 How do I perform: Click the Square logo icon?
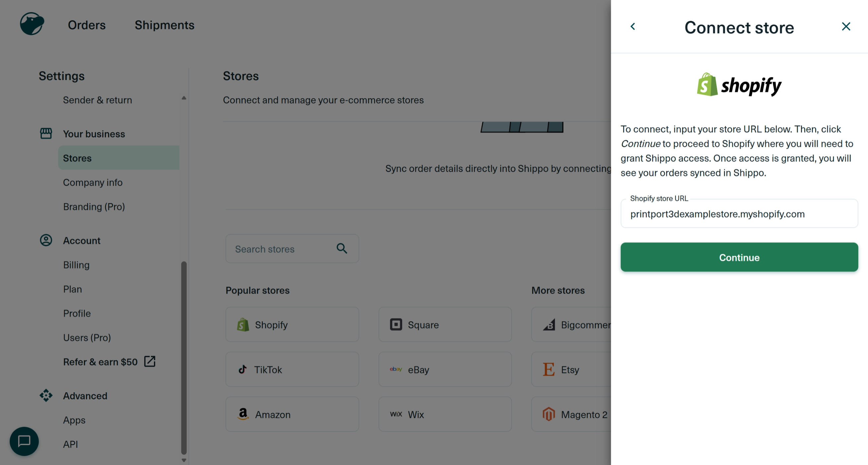[396, 324]
